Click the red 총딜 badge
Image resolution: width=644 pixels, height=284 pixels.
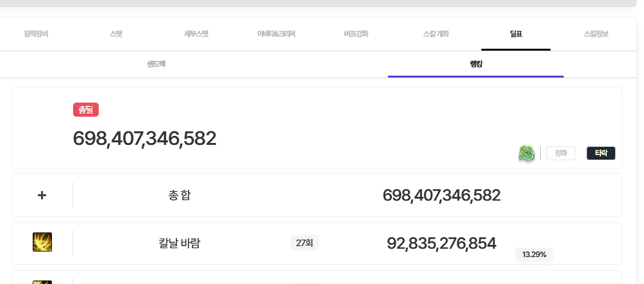tap(86, 110)
